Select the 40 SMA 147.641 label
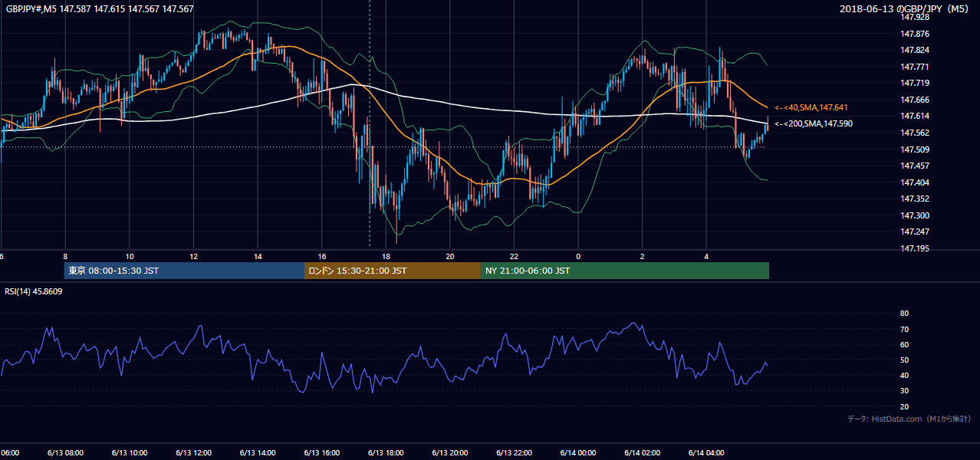The width and height of the screenshot is (980, 460). click(811, 107)
